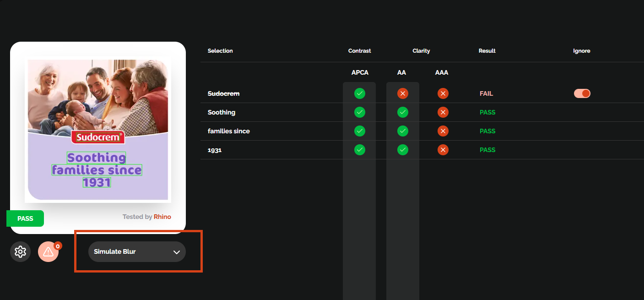Follow the Rhino link
The image size is (644, 300).
(162, 217)
